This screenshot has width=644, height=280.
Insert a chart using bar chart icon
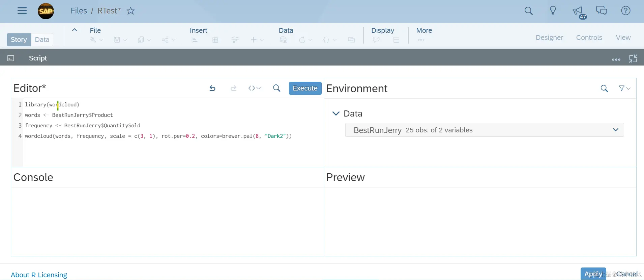click(195, 40)
